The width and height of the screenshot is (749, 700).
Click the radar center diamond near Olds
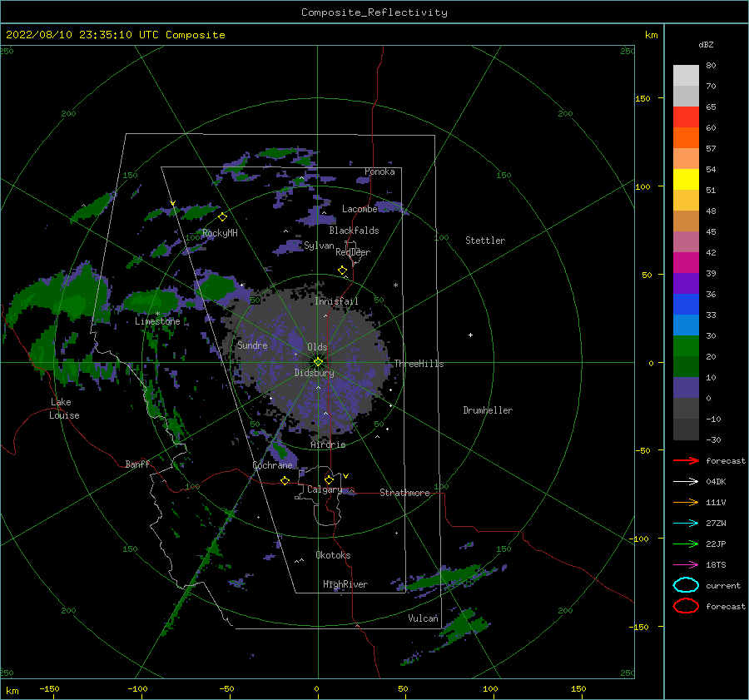pyautogui.click(x=318, y=362)
